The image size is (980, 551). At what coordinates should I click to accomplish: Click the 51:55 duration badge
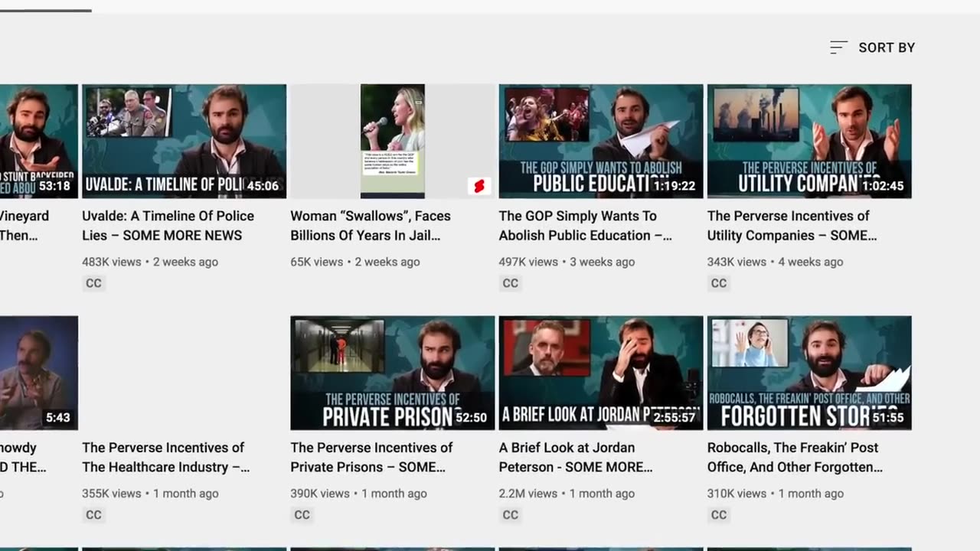[x=888, y=418]
